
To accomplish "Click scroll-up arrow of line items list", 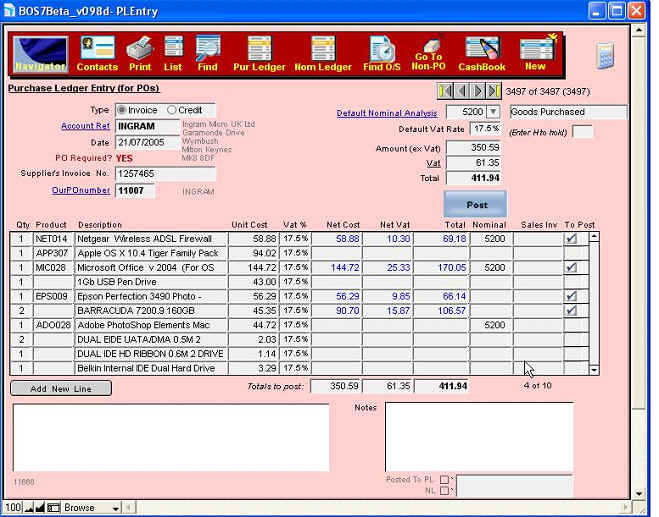I will (x=594, y=237).
